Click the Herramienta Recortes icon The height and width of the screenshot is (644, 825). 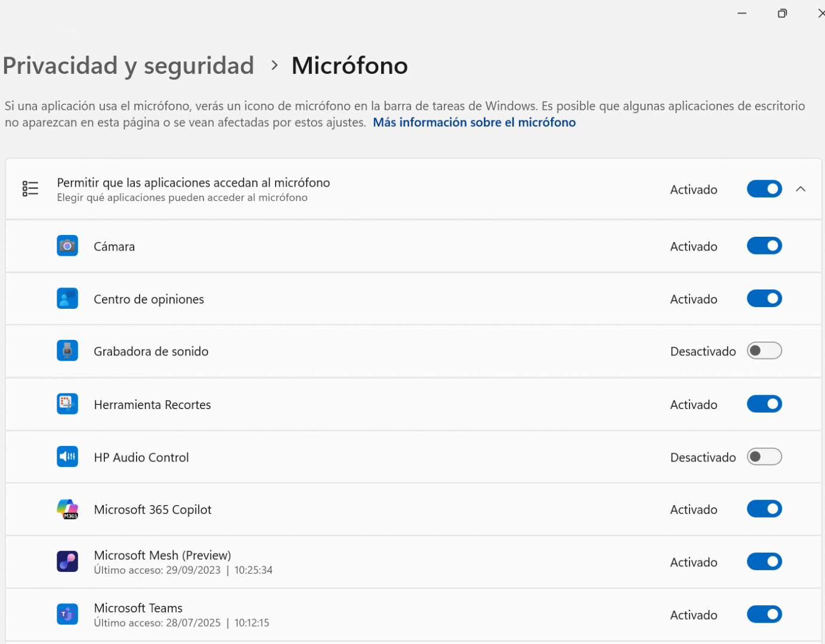click(x=67, y=404)
